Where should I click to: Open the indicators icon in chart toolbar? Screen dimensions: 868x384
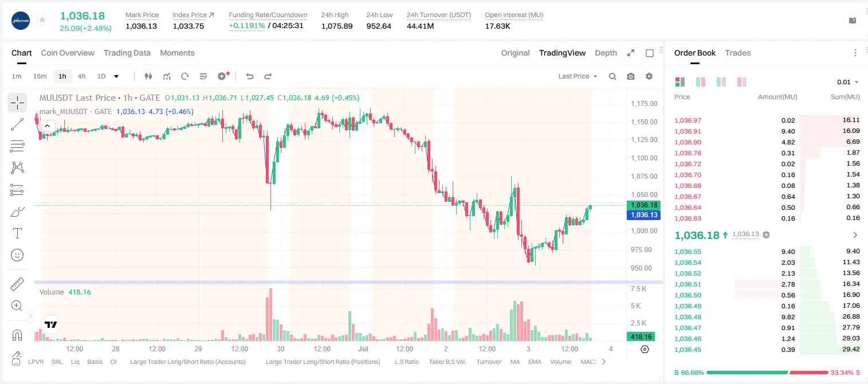pos(167,76)
